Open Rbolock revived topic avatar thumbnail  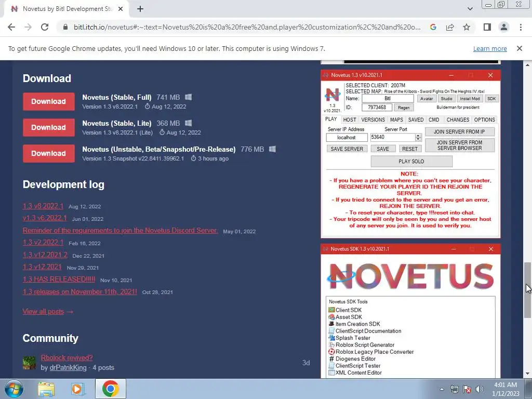click(29, 363)
